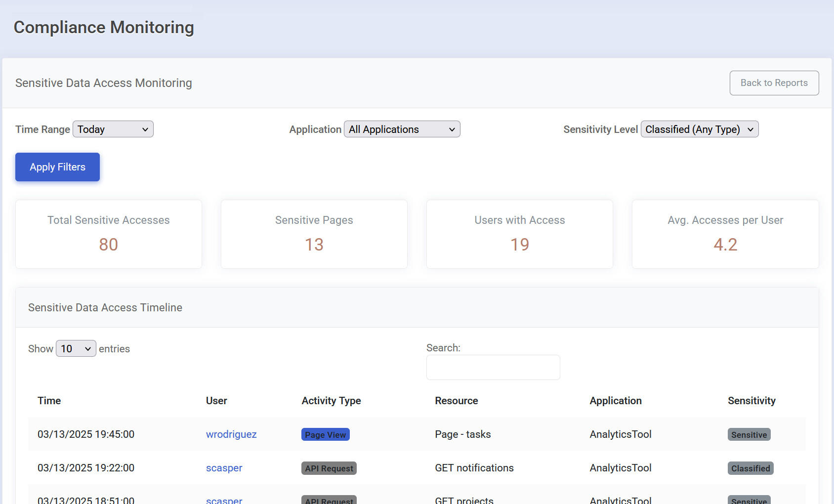Screen dimensions: 834x504
Task: Click the Classified sensitivity badge
Action: click(750, 468)
